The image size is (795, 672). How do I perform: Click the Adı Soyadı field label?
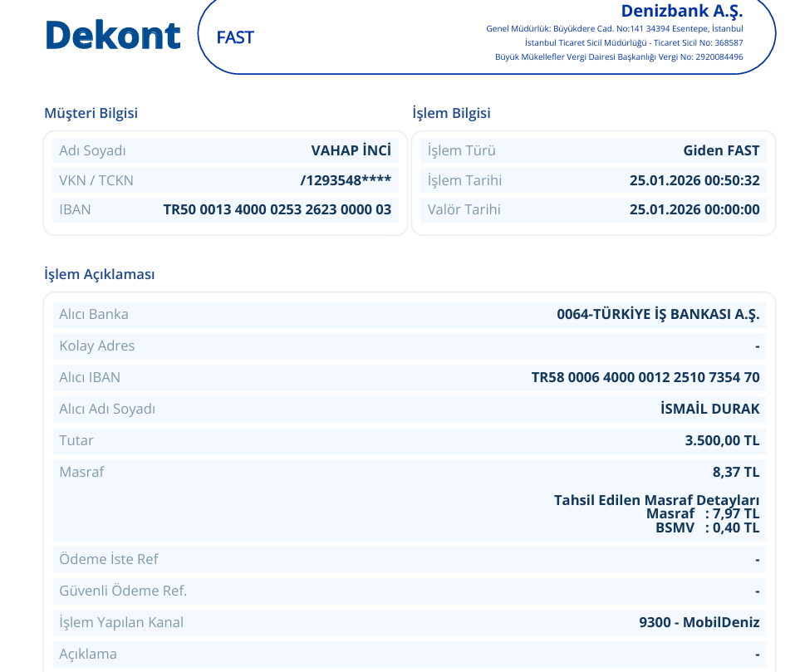point(92,150)
